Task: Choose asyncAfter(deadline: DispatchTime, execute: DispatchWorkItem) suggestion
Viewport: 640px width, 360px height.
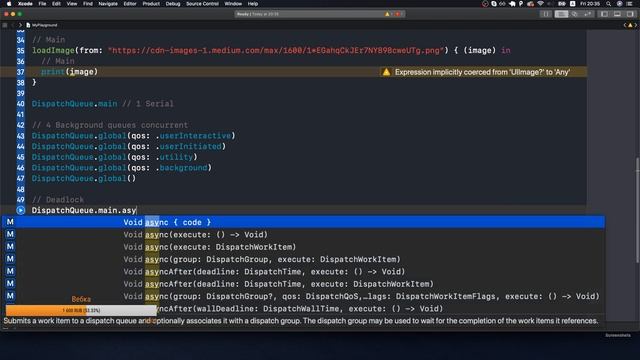Action: click(x=303, y=284)
